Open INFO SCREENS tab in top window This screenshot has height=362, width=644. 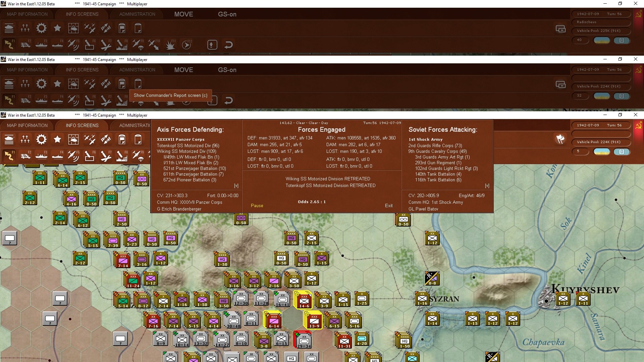82,14
